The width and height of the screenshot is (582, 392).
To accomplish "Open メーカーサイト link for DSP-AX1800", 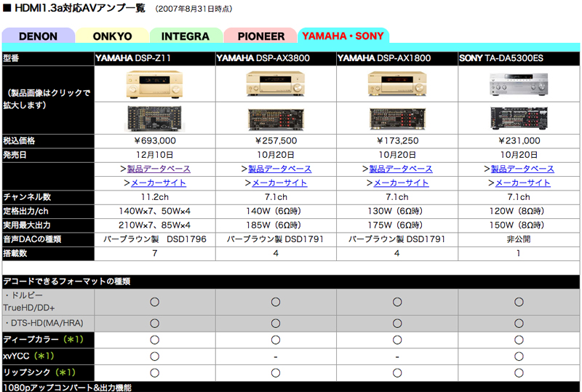I will (x=401, y=183).
